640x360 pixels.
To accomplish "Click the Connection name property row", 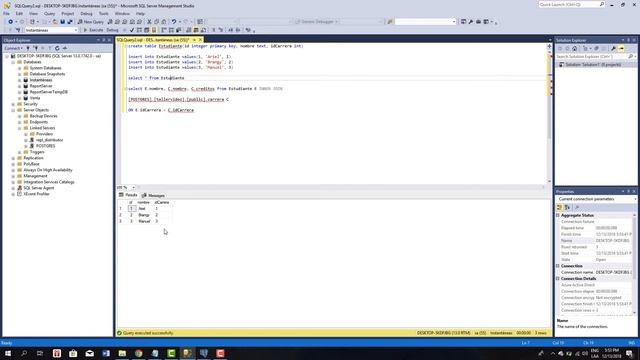I will click(595, 272).
